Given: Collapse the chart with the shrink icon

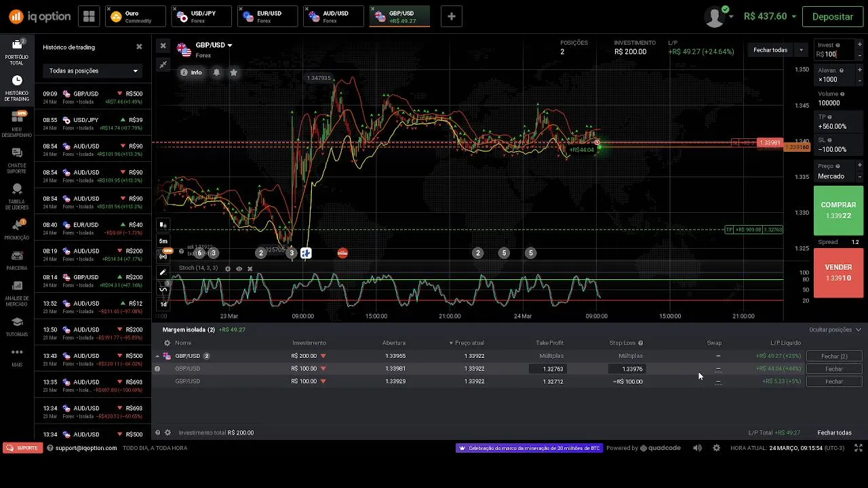Looking at the screenshot, I should (x=163, y=64).
